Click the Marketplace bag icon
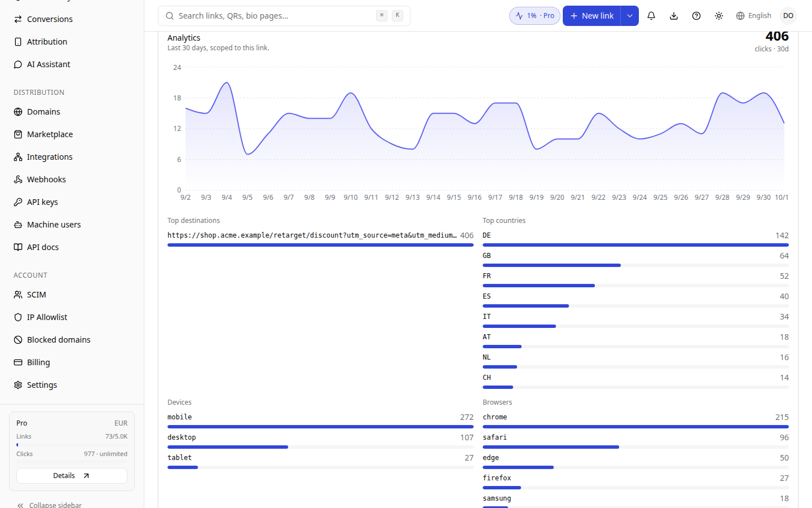Viewport: 812px width, 508px height. 18,134
